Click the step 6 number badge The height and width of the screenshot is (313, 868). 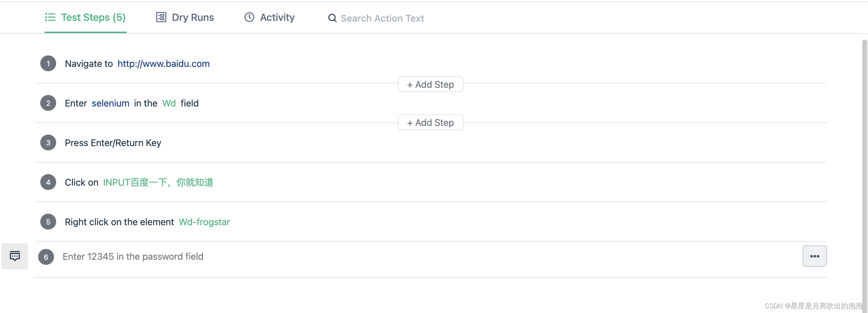(46, 257)
